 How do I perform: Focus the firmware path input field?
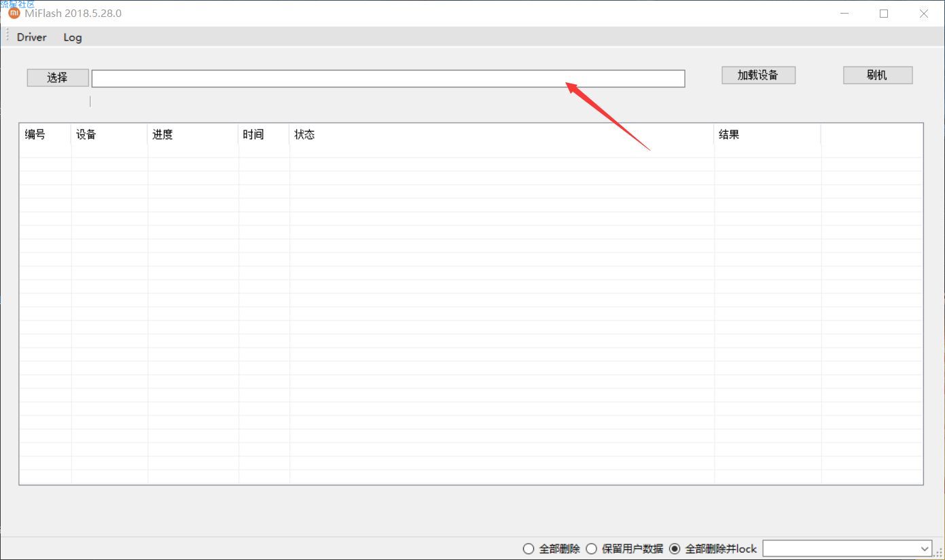(388, 79)
